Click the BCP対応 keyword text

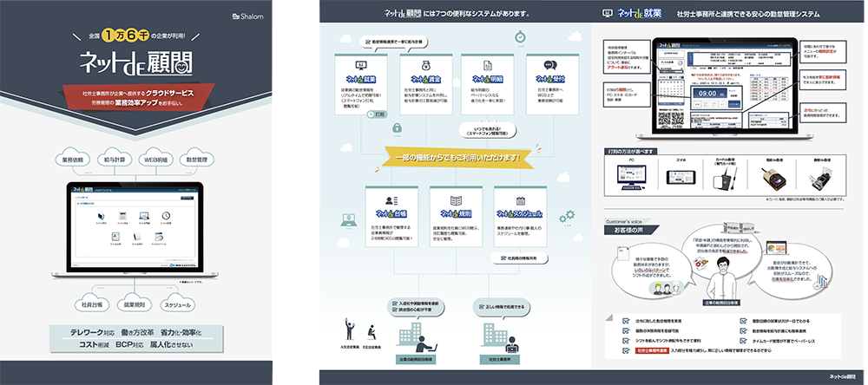[128, 344]
